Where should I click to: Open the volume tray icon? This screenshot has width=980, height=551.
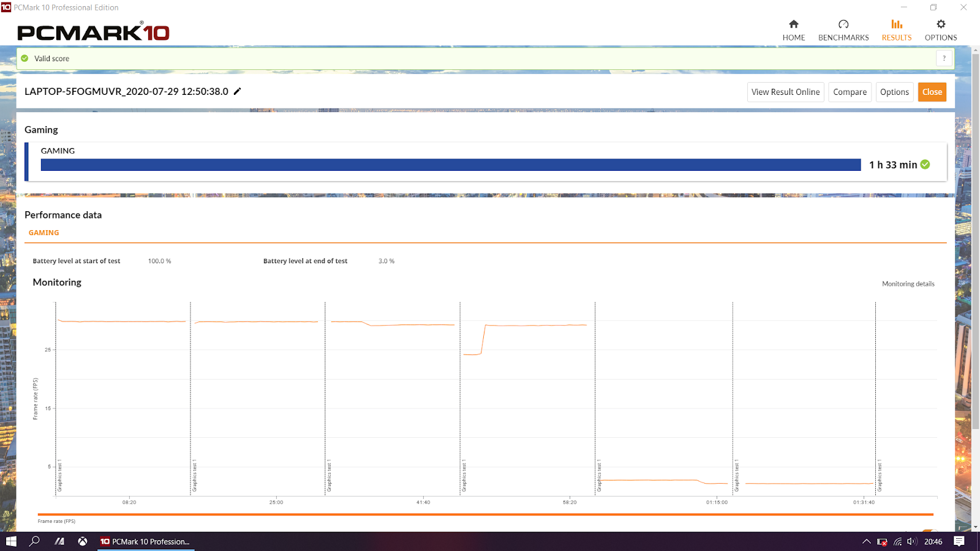911,541
